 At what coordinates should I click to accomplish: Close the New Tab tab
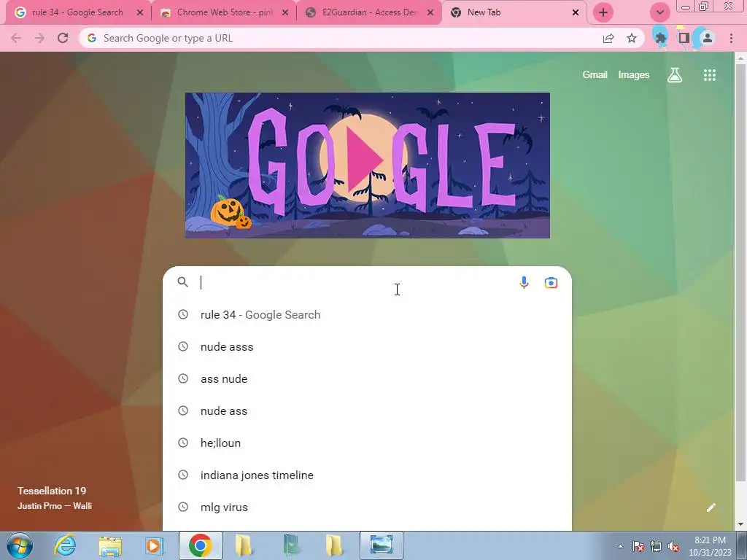pos(576,12)
